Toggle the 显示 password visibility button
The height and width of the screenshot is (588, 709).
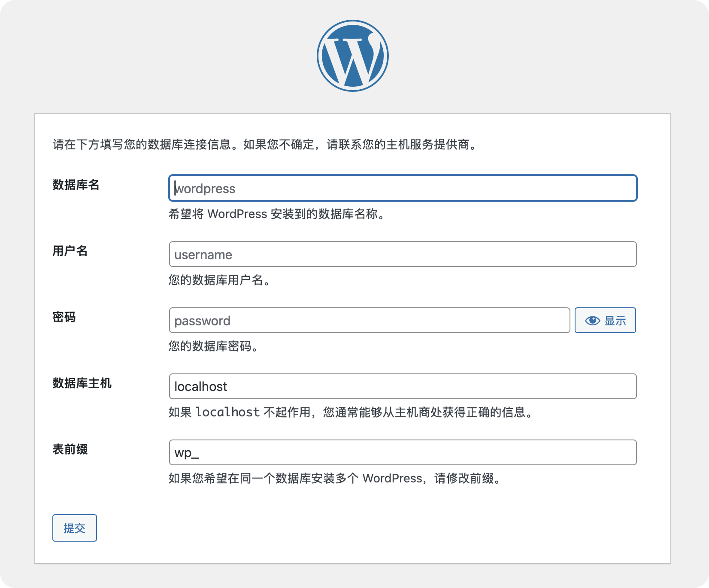point(605,320)
